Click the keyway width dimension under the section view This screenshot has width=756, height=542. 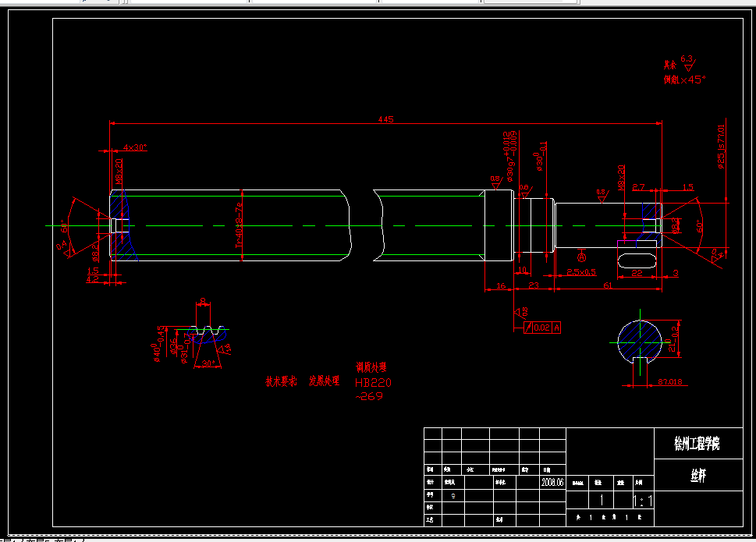point(670,381)
